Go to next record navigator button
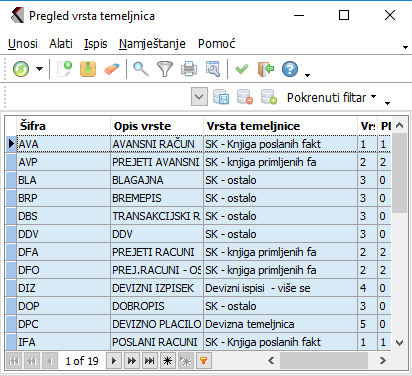This screenshot has height=376, width=412. pyautogui.click(x=114, y=361)
